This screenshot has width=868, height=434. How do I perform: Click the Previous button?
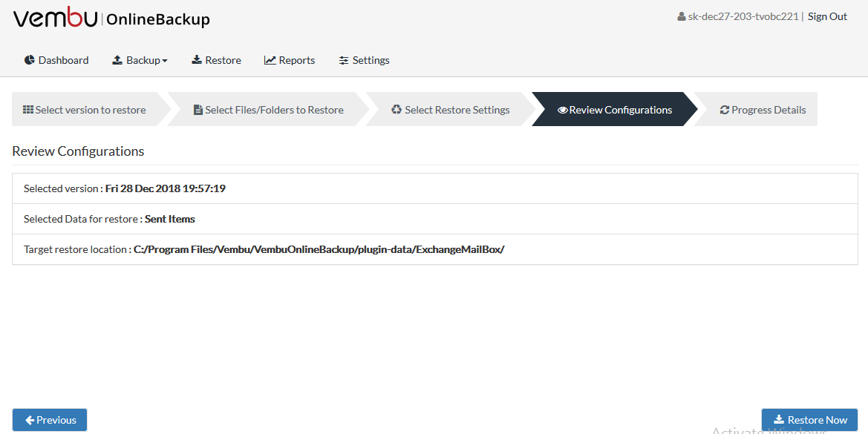[x=50, y=420]
